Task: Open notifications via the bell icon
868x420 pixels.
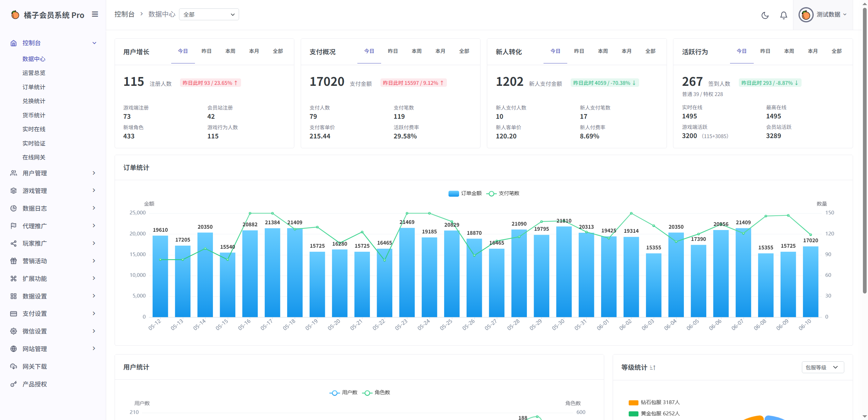Action: [x=784, y=15]
